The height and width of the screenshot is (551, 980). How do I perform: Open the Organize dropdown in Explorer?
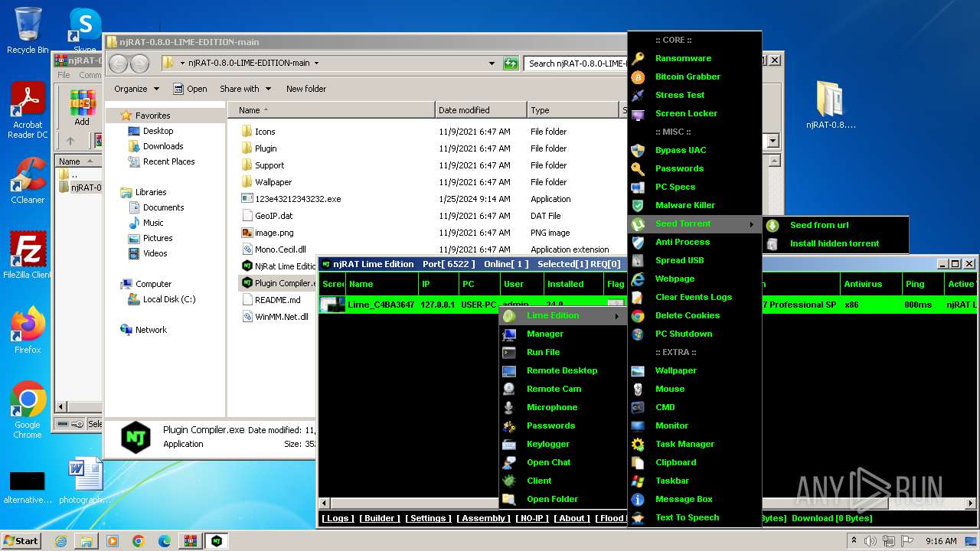pyautogui.click(x=136, y=89)
